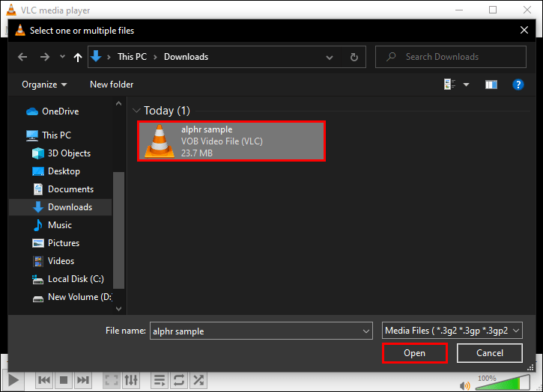The height and width of the screenshot is (392, 543).
Task: Change the view layout icon
Action: click(x=449, y=84)
